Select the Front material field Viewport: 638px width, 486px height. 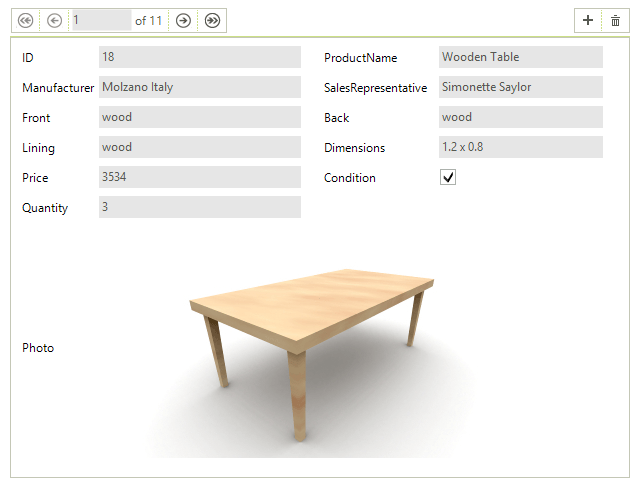pyautogui.click(x=199, y=117)
